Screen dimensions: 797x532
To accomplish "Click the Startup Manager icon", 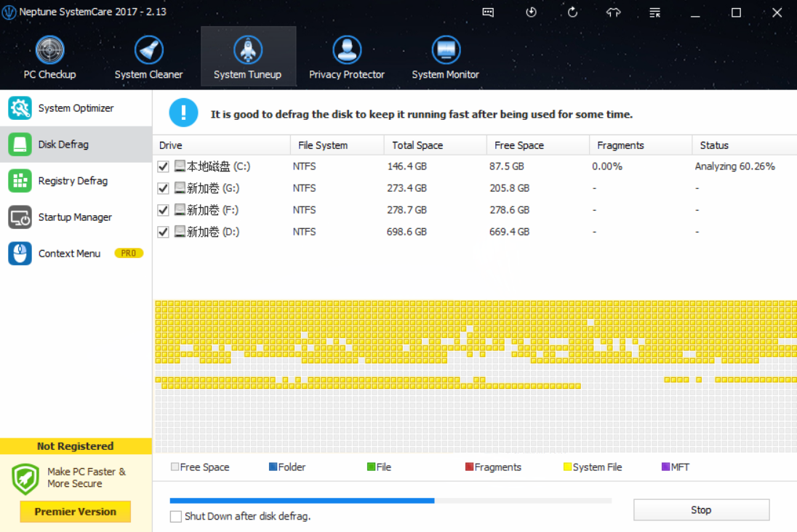I will (x=20, y=217).
